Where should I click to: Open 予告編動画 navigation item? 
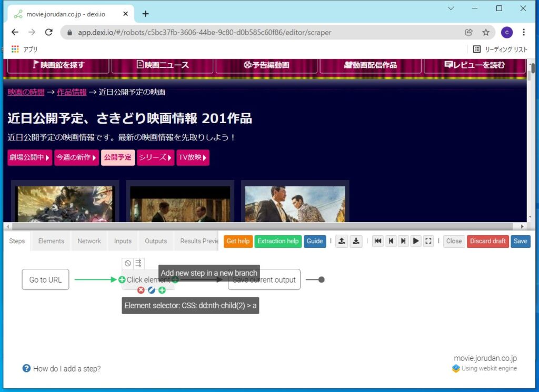tap(266, 65)
